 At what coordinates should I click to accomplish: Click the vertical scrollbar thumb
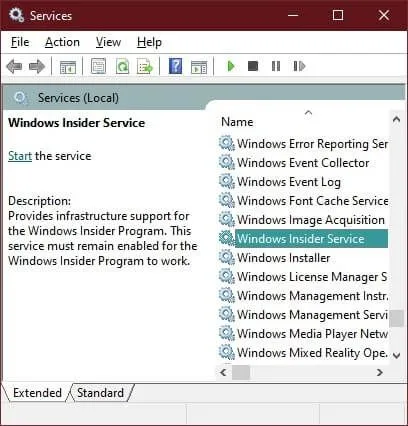pos(396,318)
